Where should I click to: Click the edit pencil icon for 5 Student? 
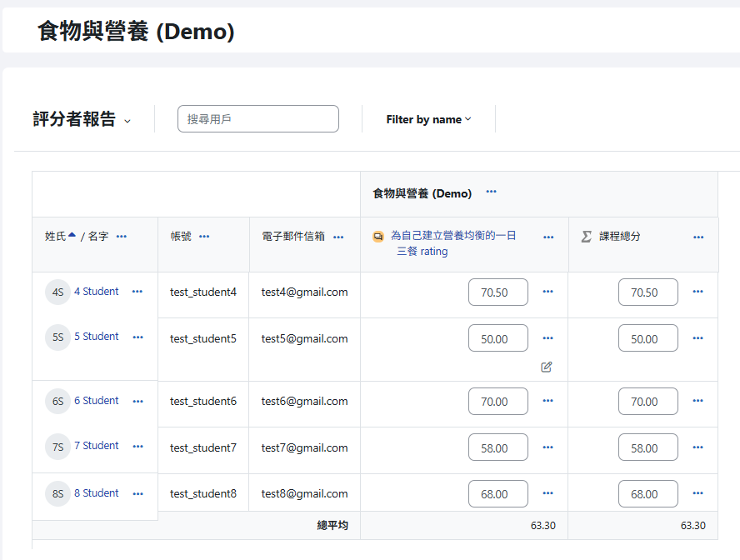547,367
